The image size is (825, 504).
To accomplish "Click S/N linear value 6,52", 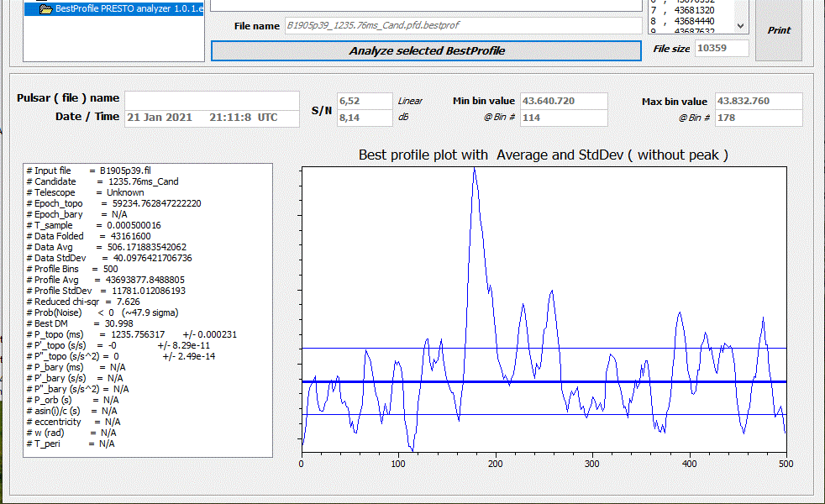I will coord(365,101).
